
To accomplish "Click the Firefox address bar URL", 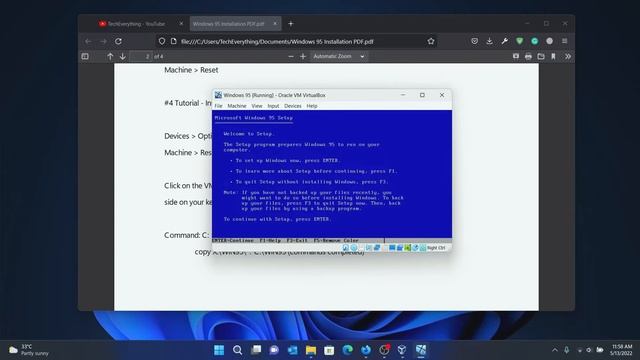I will point(277,42).
